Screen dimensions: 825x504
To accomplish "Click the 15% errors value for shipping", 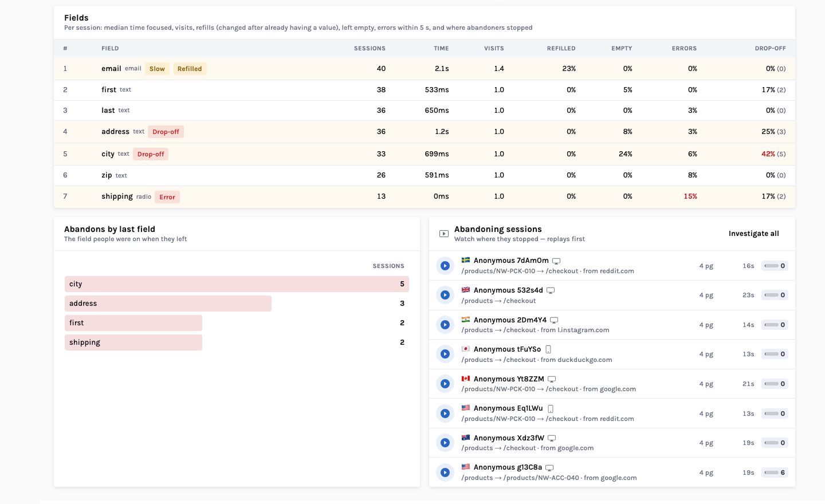I will point(690,196).
